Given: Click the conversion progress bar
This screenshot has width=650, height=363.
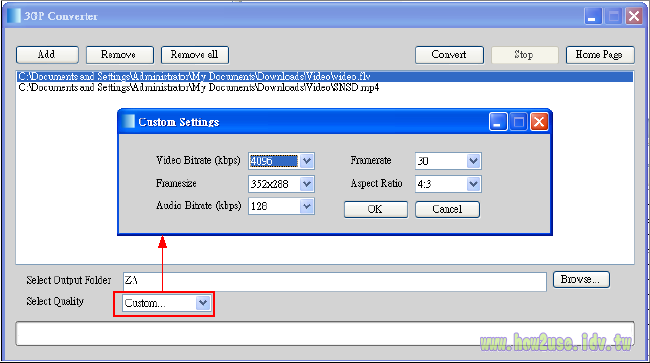Looking at the screenshot, I should [x=325, y=334].
